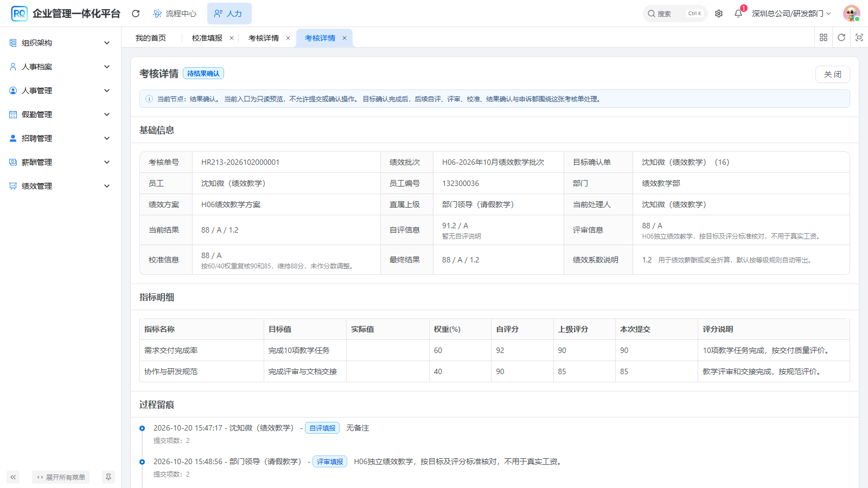Click the 组织架构 menu icon
This screenshot has width=868, height=488.
pyautogui.click(x=13, y=43)
